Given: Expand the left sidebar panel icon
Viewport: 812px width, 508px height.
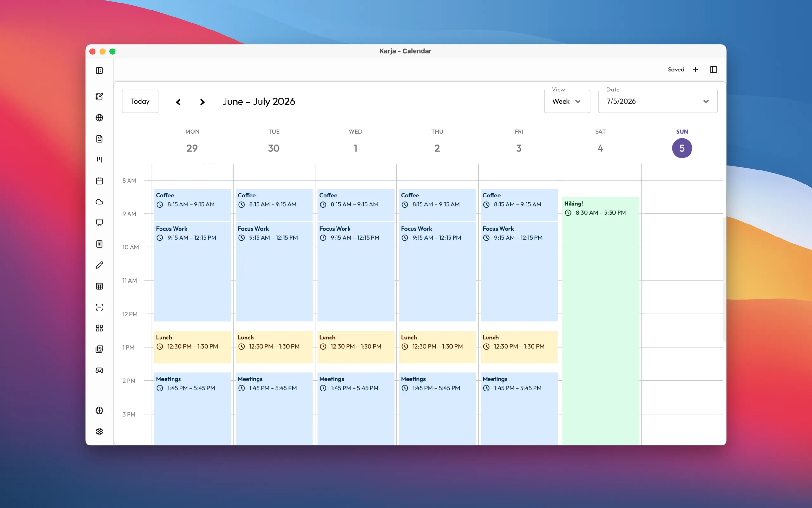Looking at the screenshot, I should click(x=99, y=70).
